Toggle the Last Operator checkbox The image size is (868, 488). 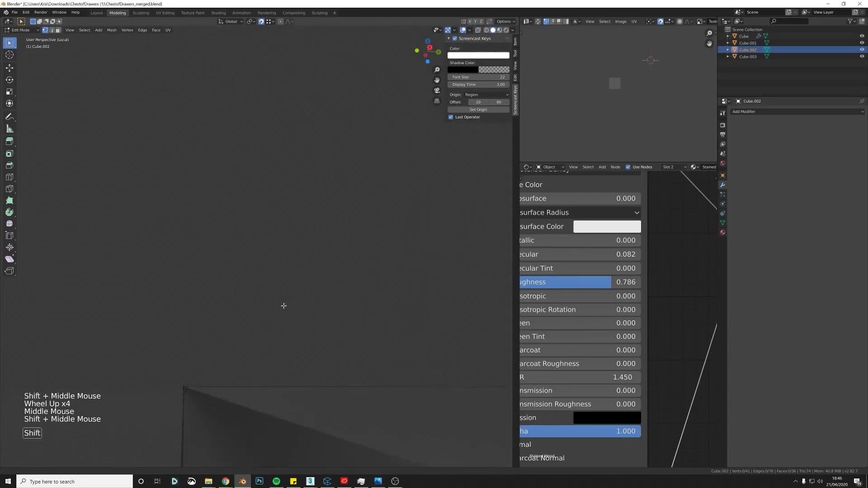tap(451, 117)
